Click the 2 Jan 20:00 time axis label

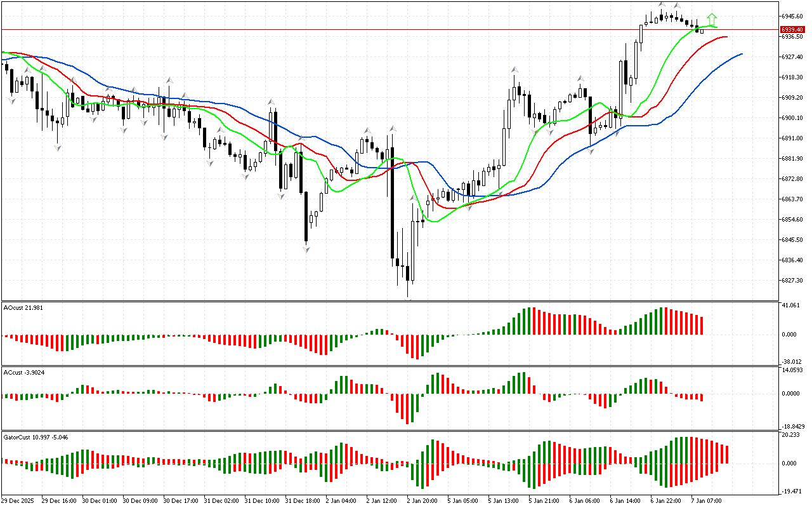(x=421, y=500)
